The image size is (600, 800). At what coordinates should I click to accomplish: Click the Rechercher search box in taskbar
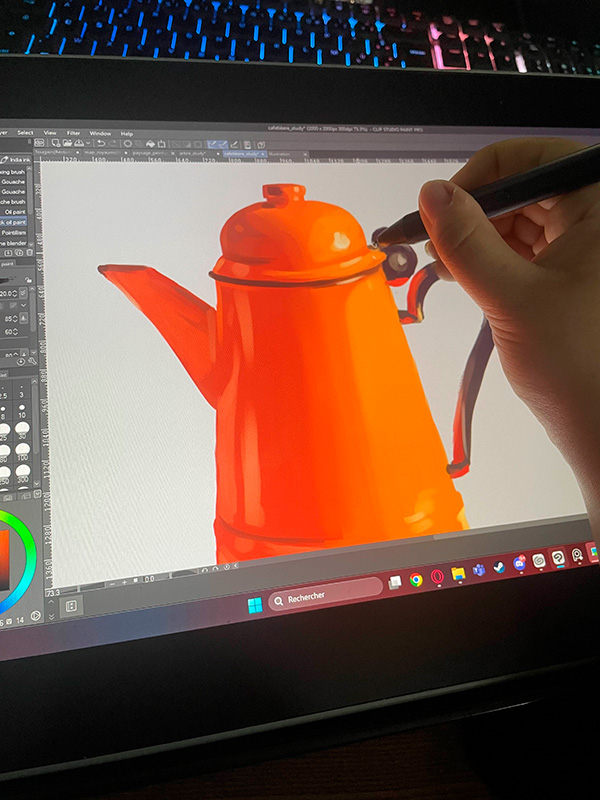326,594
